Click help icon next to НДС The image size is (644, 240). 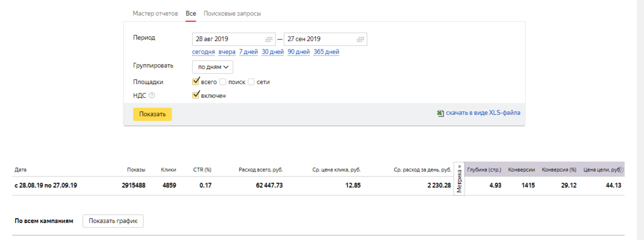[152, 96]
